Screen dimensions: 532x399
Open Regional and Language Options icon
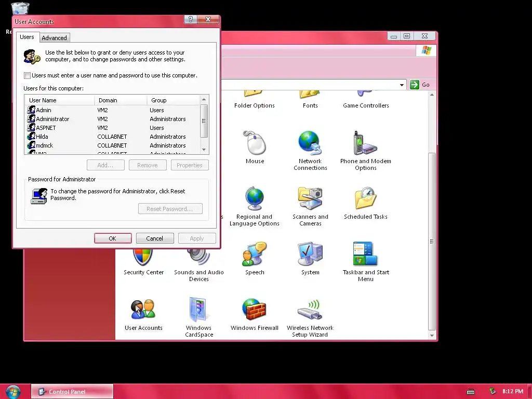click(255, 198)
